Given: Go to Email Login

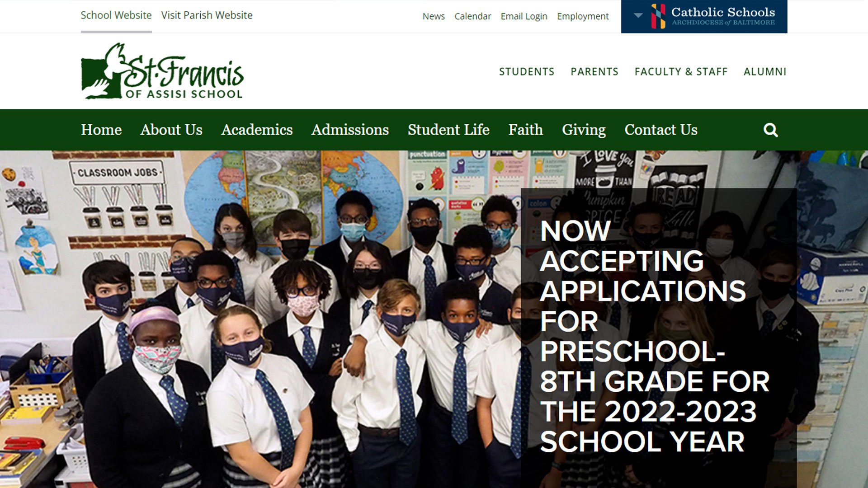Looking at the screenshot, I should coord(524,16).
